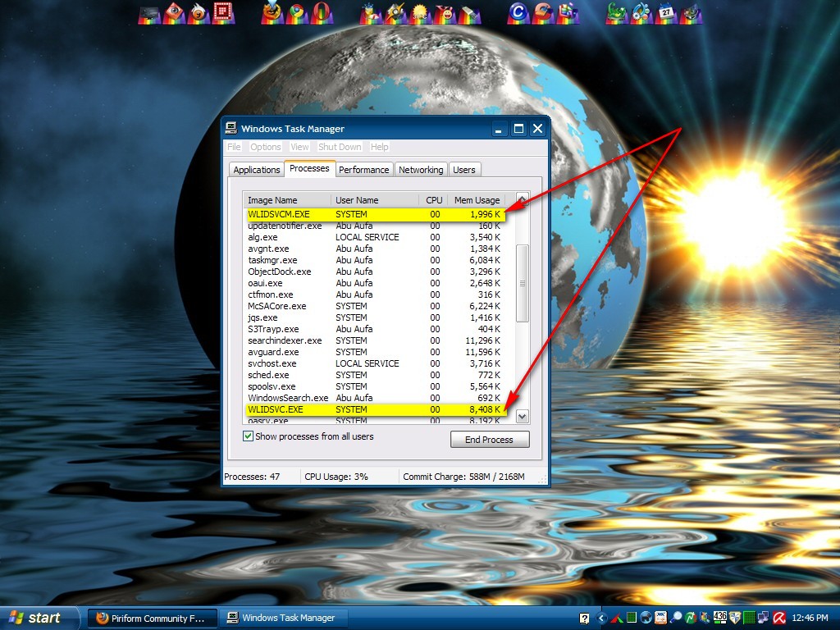Sort by User Name column header

click(x=375, y=200)
